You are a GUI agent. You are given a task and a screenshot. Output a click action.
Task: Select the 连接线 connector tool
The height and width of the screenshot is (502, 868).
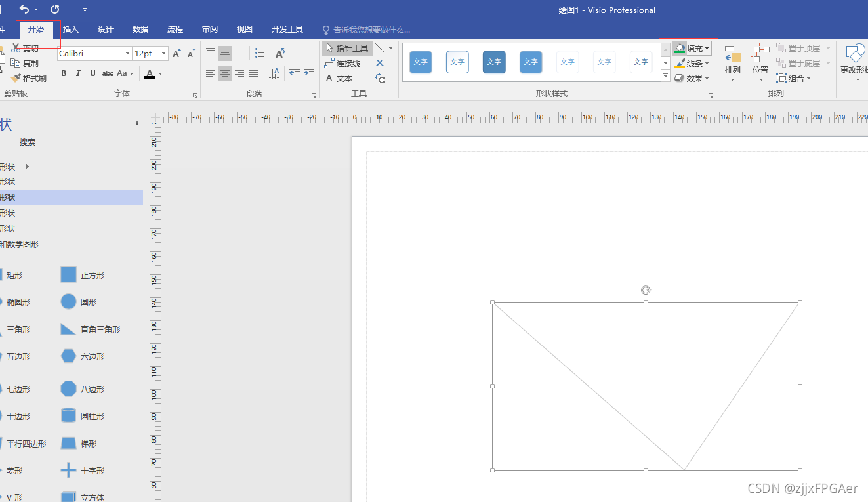tap(342, 64)
